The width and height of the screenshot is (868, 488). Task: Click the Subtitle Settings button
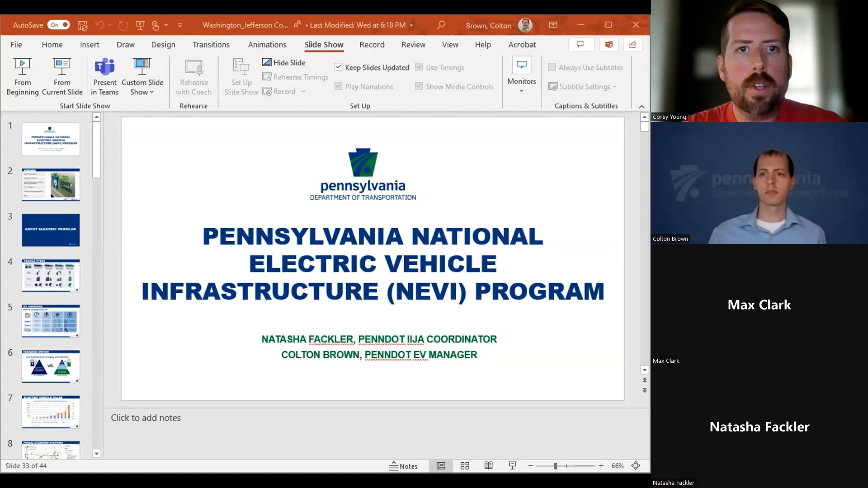pyautogui.click(x=582, y=86)
